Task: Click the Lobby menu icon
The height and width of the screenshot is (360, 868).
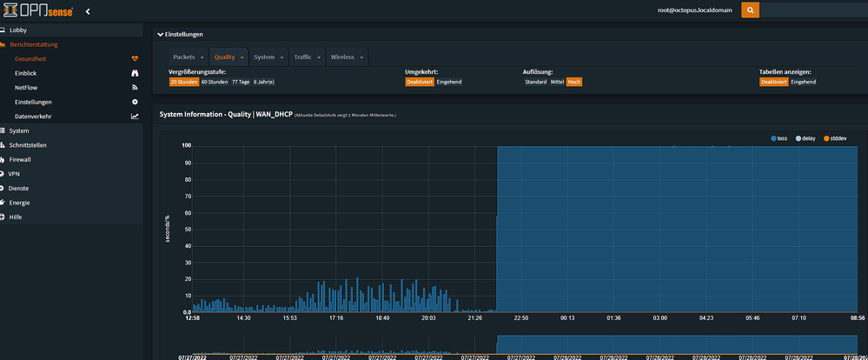Action: pos(3,30)
